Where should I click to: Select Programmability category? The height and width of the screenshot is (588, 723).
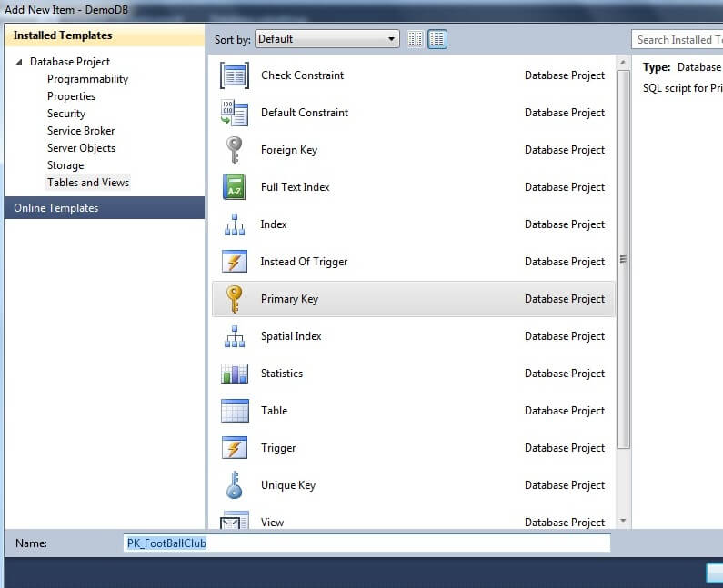coord(87,79)
